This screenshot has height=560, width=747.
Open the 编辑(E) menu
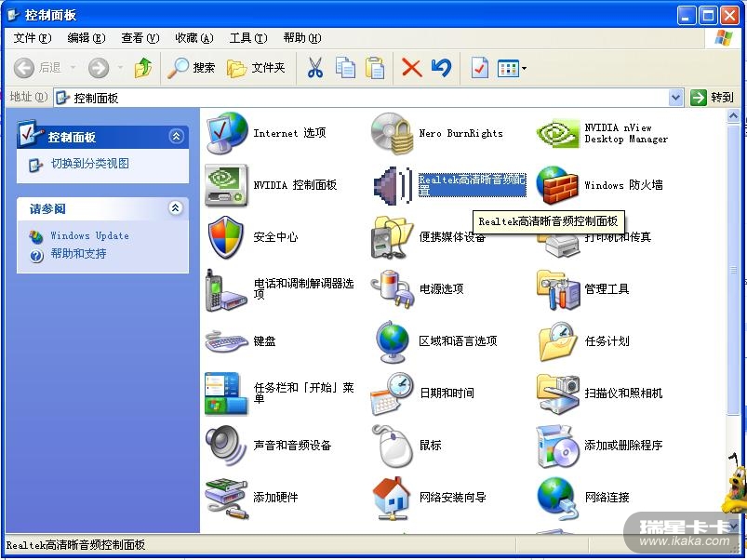pyautogui.click(x=87, y=38)
